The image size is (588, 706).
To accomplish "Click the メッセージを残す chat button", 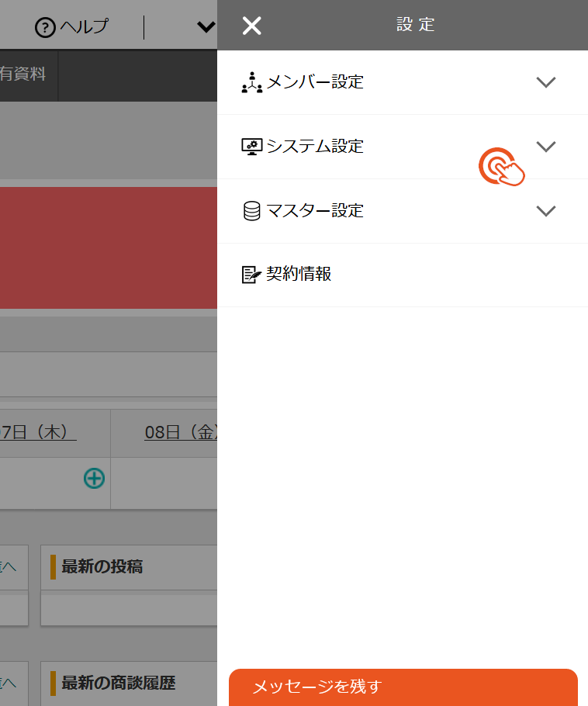I will tap(403, 687).
